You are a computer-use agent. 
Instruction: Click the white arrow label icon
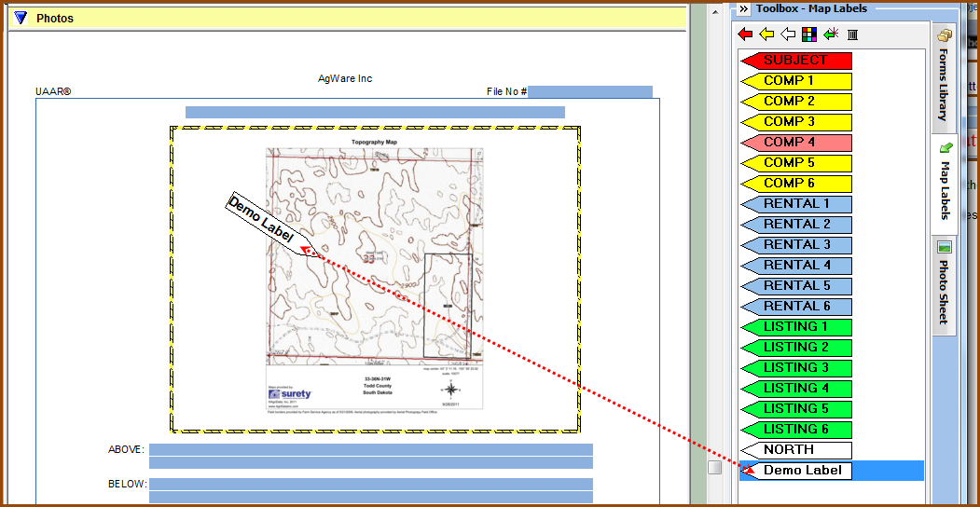788,34
